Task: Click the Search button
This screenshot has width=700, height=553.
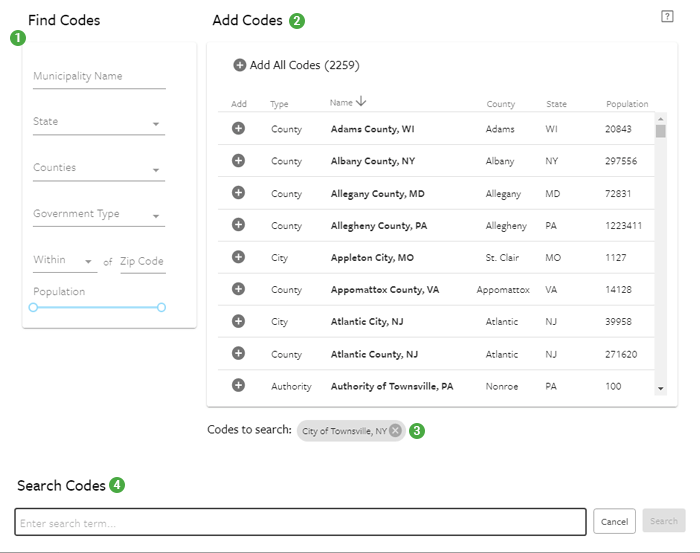Action: coord(664,521)
